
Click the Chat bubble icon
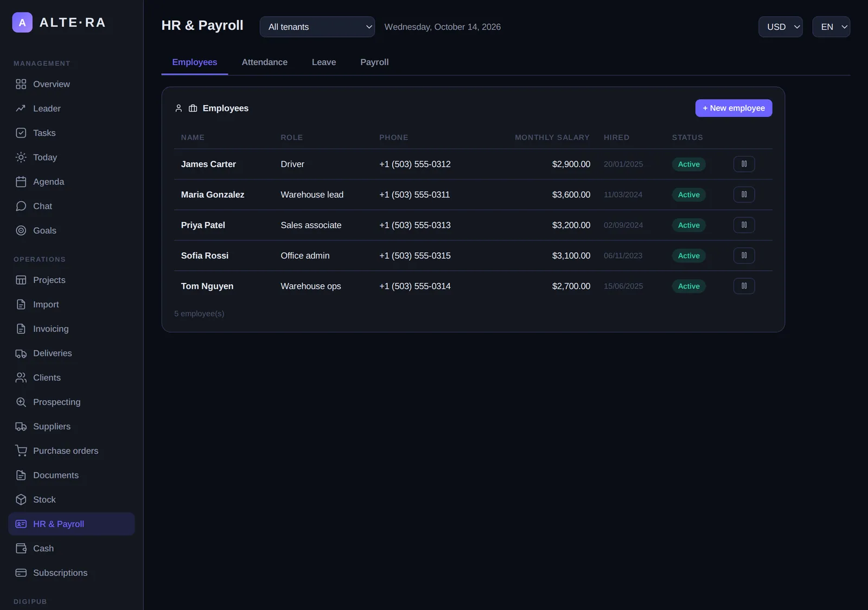coord(21,206)
